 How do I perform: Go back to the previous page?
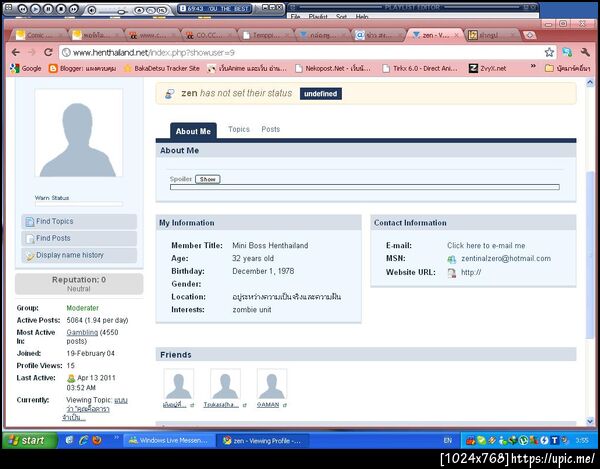pos(15,52)
